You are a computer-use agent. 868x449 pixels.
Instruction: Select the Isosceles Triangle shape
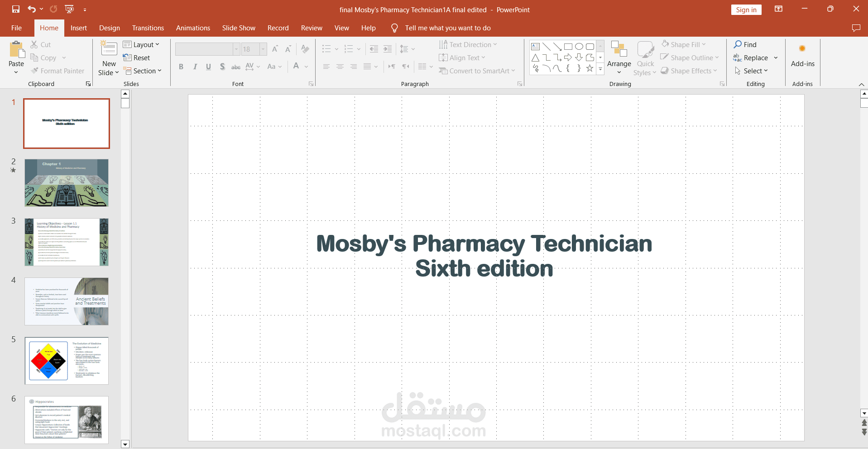coord(535,57)
